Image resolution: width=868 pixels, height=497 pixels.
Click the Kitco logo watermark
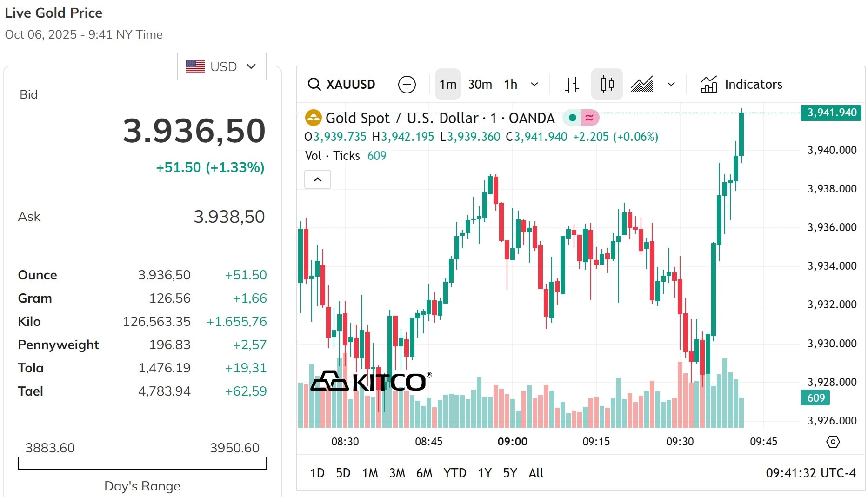[371, 381]
